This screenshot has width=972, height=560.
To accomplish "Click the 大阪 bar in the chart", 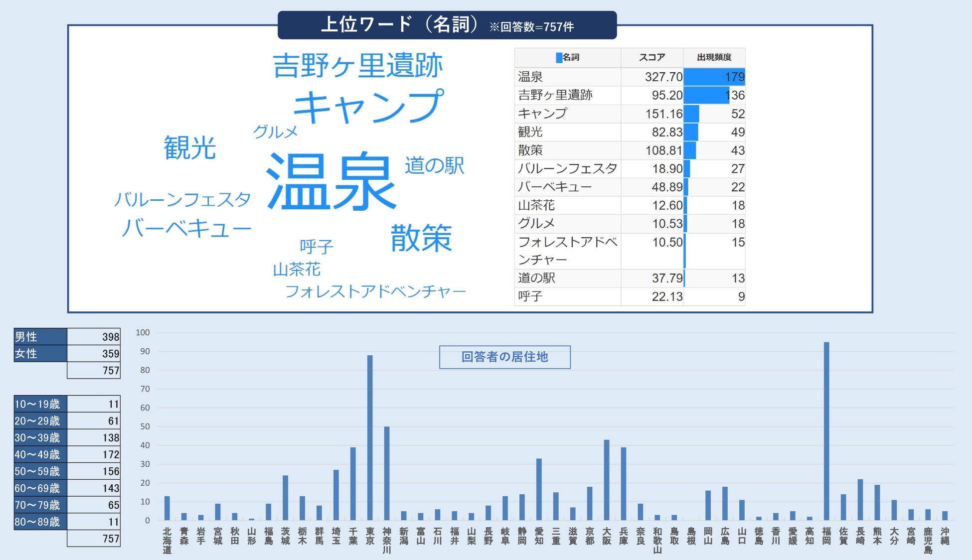I will (x=607, y=480).
